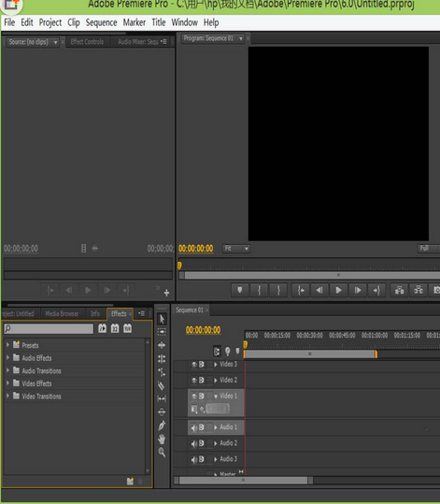Select the Track Select tool
The width and height of the screenshot is (440, 504).
[162, 331]
